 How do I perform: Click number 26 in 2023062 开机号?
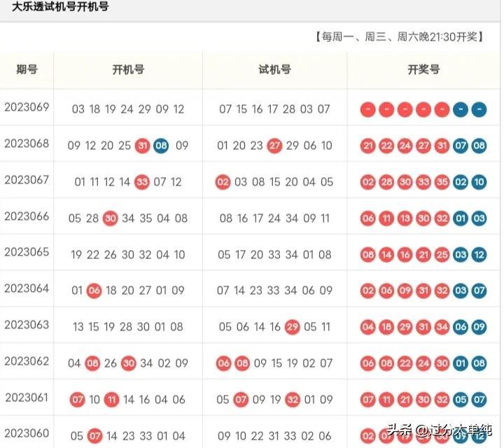(x=111, y=363)
